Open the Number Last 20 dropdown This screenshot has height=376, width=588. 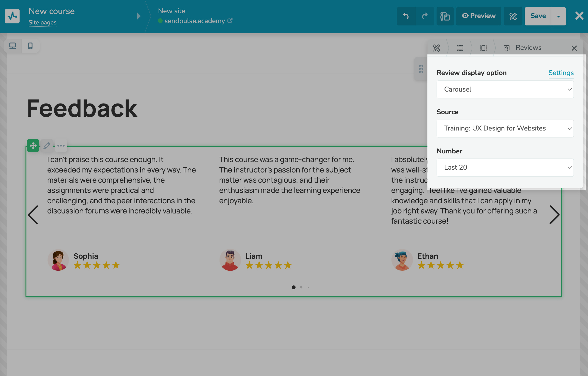[x=505, y=167]
